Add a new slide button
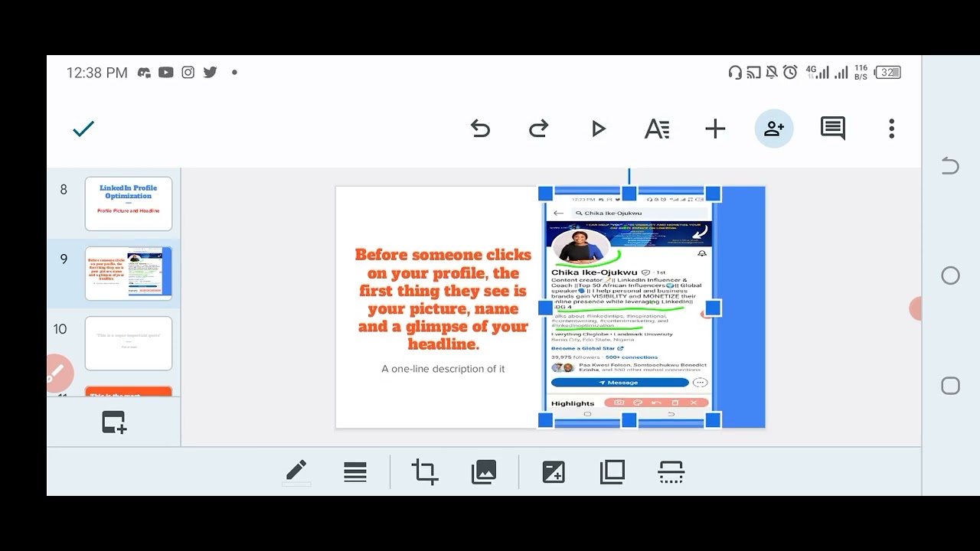This screenshot has width=980, height=551. coord(114,422)
